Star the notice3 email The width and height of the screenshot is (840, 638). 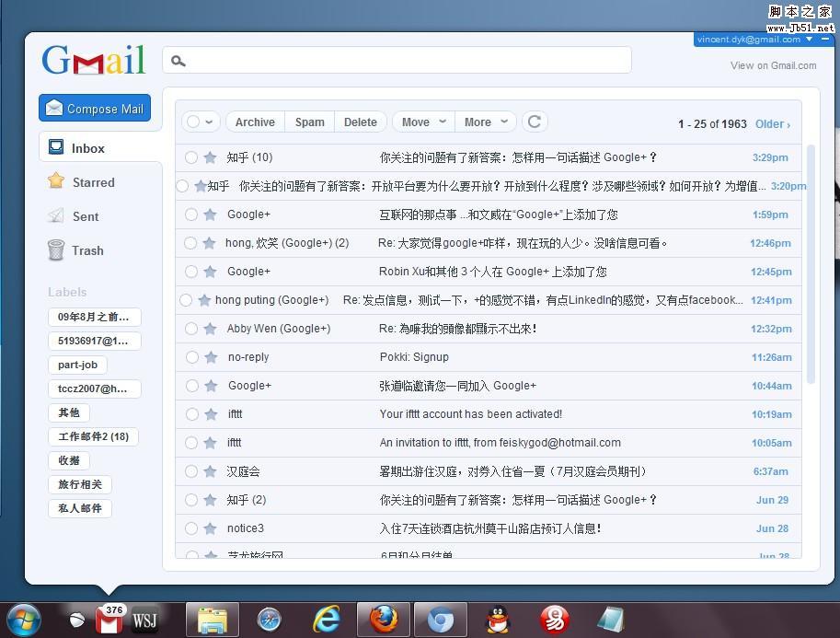tap(210, 528)
